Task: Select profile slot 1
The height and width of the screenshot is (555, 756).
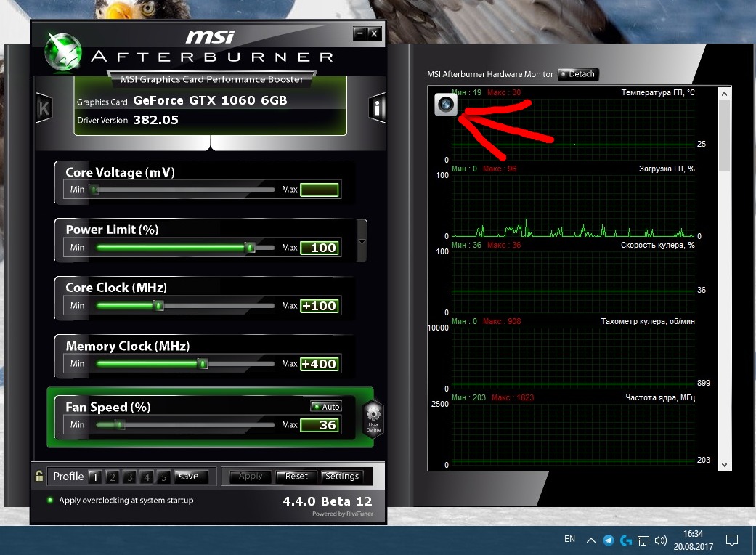Action: (95, 477)
